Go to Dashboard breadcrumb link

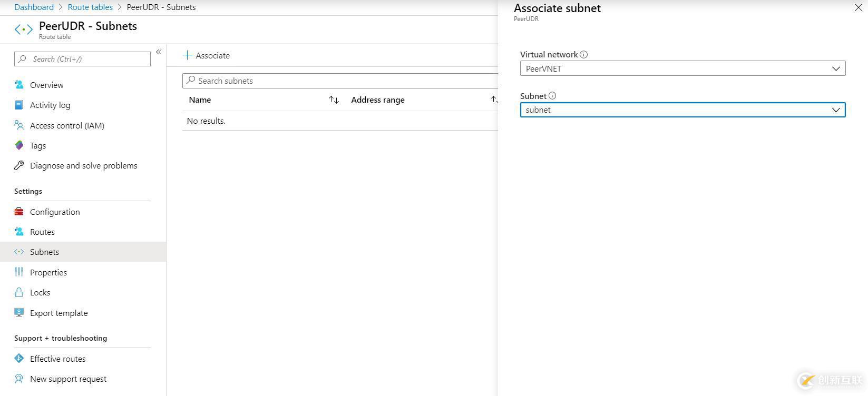(34, 7)
